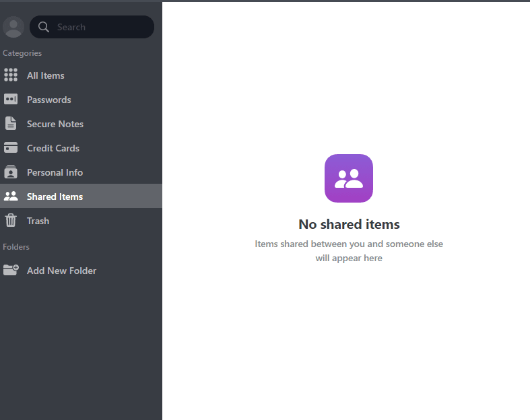530x420 pixels.
Task: Click the magnifying glass search icon
Action: tap(44, 27)
